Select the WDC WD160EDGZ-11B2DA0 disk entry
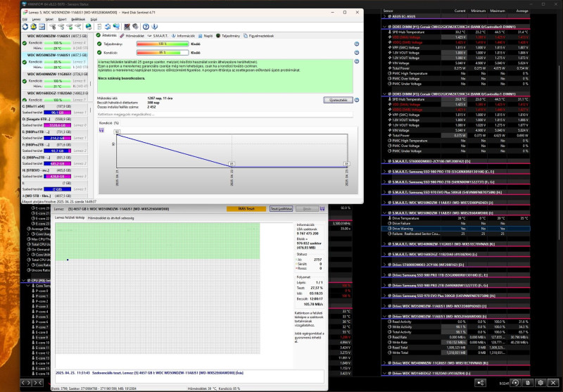Screen dimensions: 563x392 (55, 96)
